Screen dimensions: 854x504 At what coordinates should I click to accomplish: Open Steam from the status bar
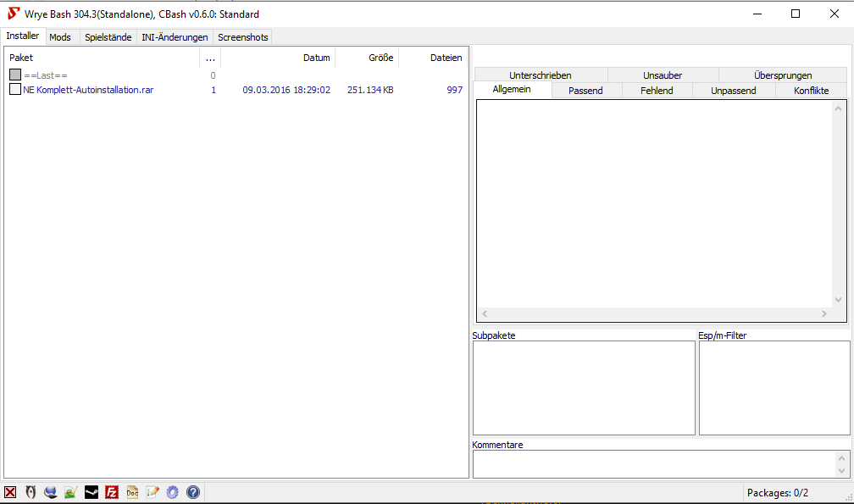tap(91, 492)
